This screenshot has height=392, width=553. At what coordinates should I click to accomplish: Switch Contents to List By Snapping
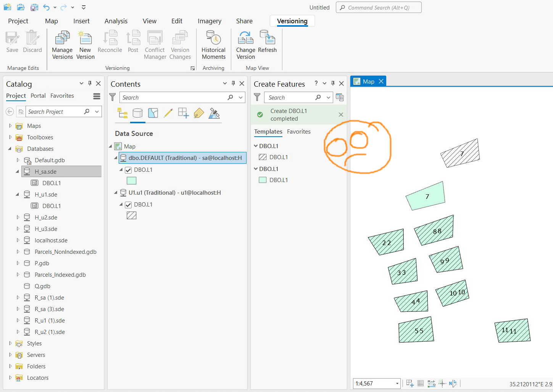click(184, 113)
